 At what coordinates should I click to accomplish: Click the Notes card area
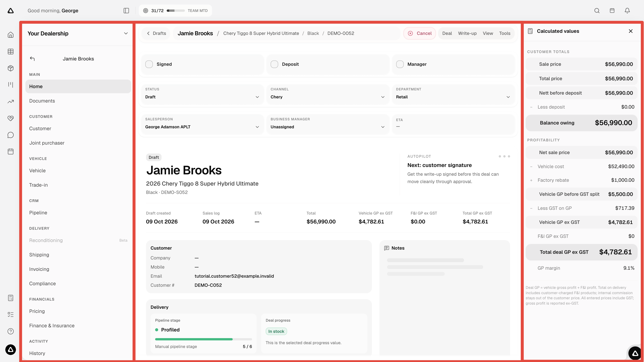445,297
